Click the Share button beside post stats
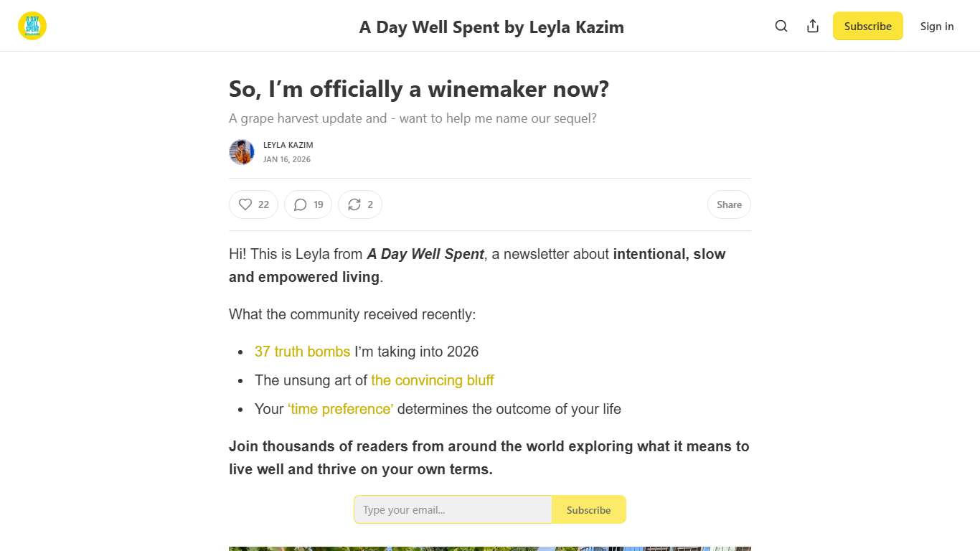 click(x=729, y=204)
